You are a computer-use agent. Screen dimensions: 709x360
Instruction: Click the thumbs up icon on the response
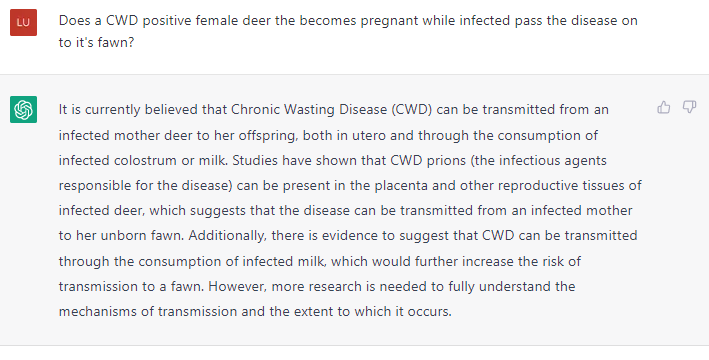(x=663, y=107)
